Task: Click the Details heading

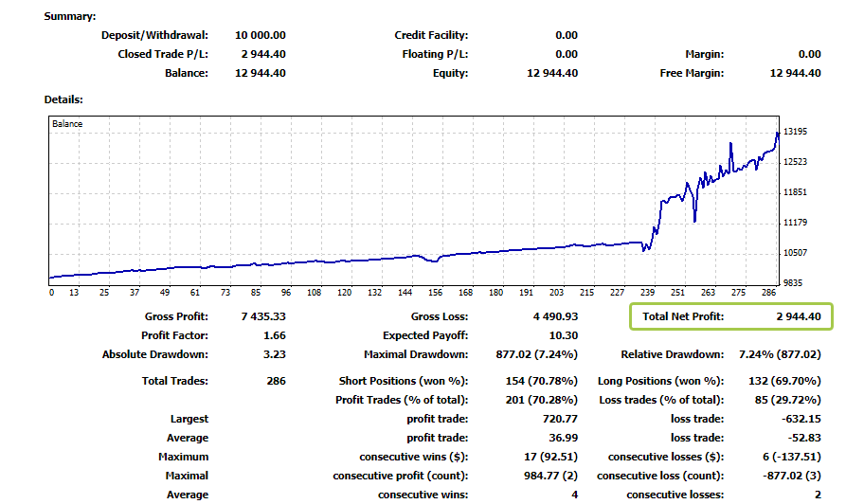Action: (x=63, y=99)
